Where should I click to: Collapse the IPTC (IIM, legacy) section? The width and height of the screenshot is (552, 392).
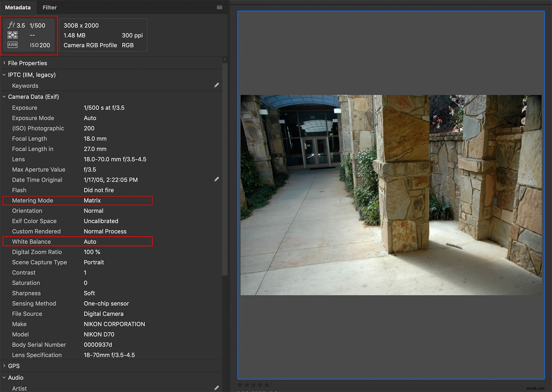point(3,74)
